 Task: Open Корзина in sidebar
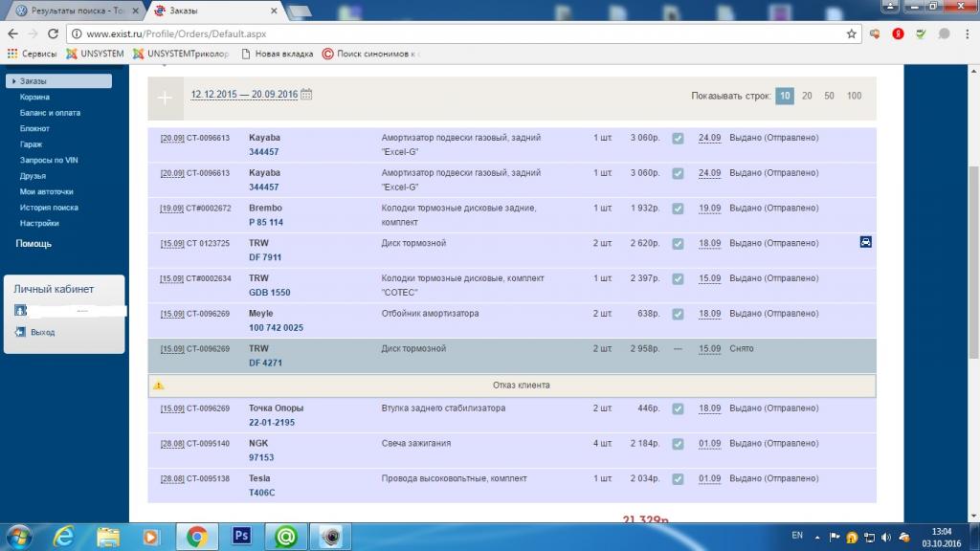[34, 97]
